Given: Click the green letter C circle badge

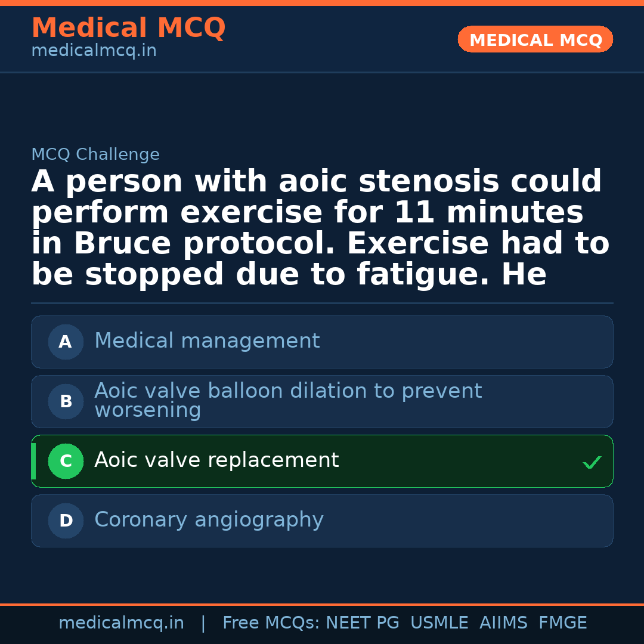Looking at the screenshot, I should pos(66,462).
